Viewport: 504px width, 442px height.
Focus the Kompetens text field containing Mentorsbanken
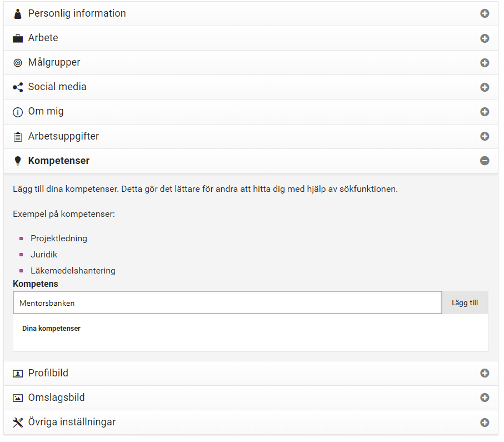(227, 302)
